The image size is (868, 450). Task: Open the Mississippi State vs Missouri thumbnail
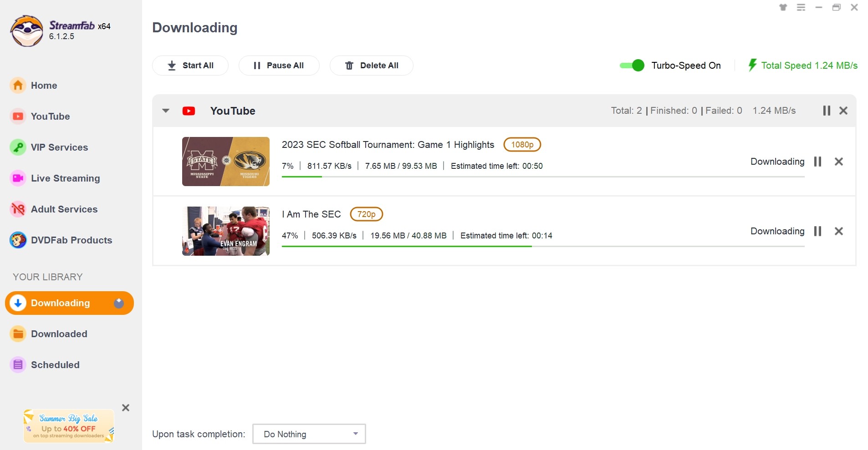(x=226, y=162)
